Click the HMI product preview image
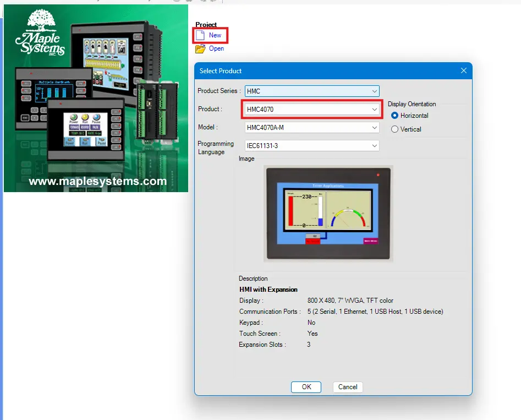Viewport: 521px width, 420px height. (328, 214)
